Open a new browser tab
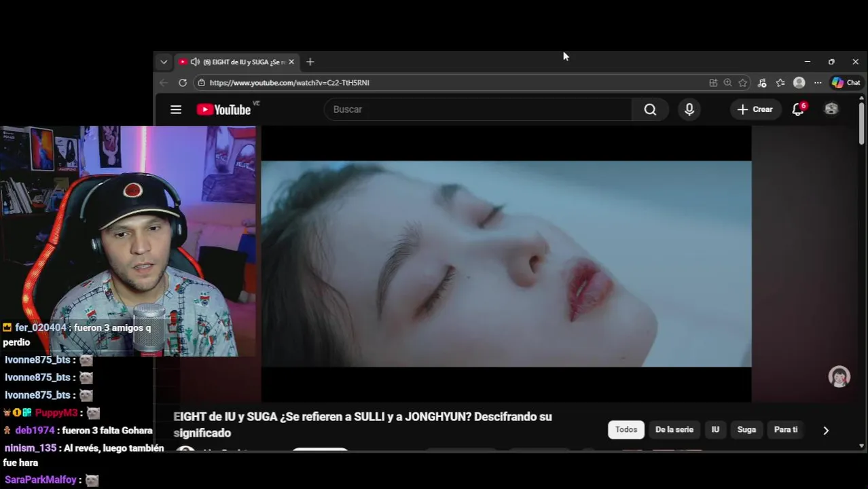 (x=310, y=62)
